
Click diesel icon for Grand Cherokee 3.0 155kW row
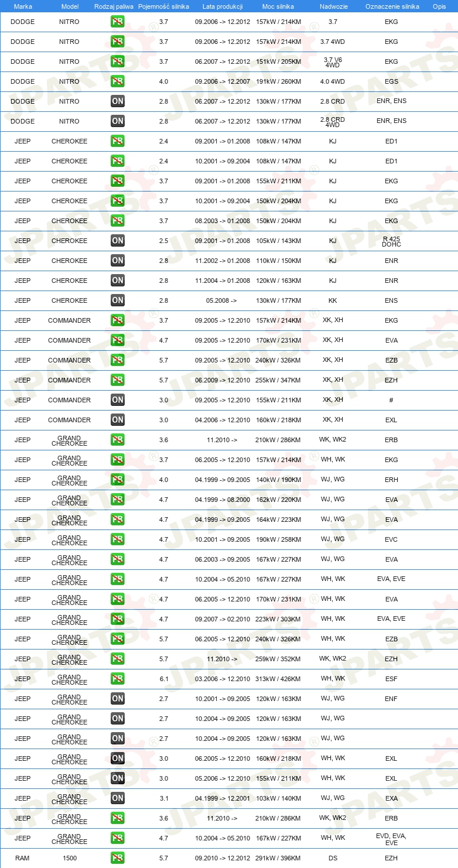click(x=118, y=778)
